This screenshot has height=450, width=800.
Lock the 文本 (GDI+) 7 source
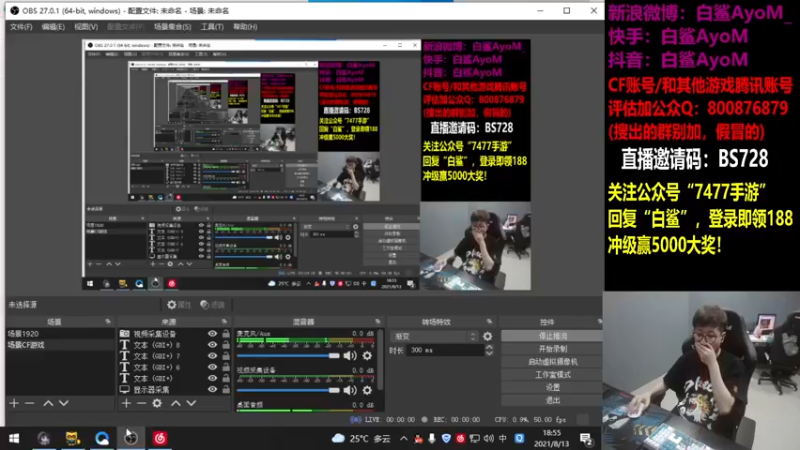pos(226,356)
